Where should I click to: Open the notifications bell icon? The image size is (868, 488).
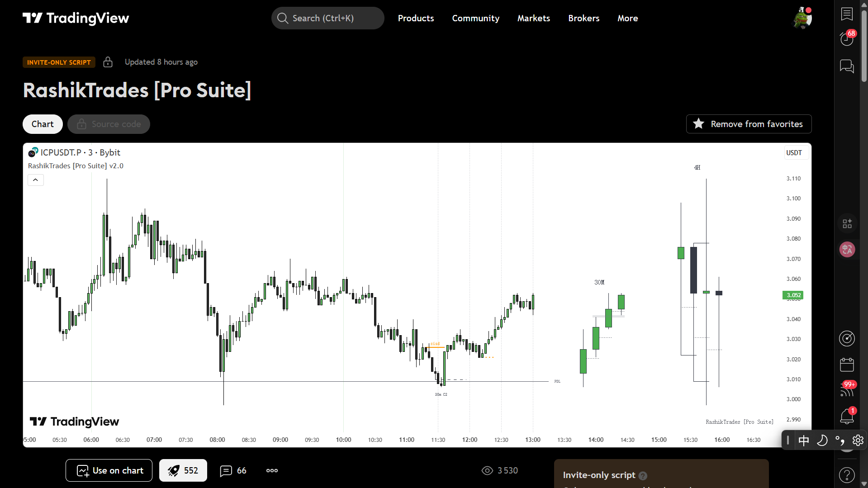pos(847,416)
